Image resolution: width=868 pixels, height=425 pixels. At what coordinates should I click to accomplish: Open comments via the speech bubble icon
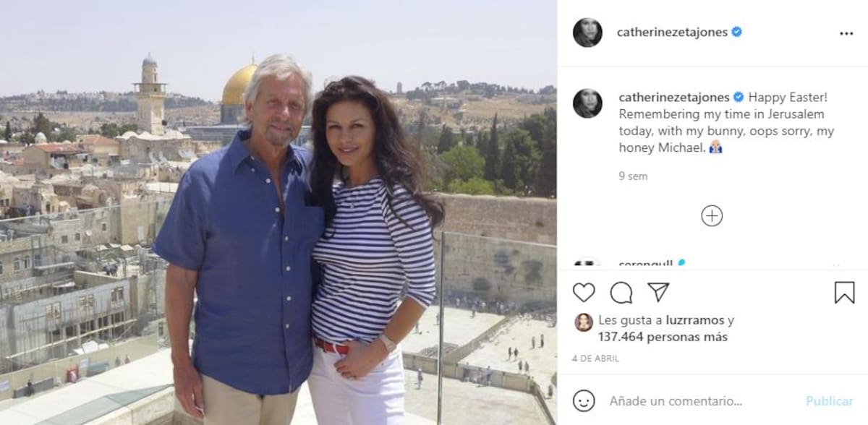pos(621,292)
